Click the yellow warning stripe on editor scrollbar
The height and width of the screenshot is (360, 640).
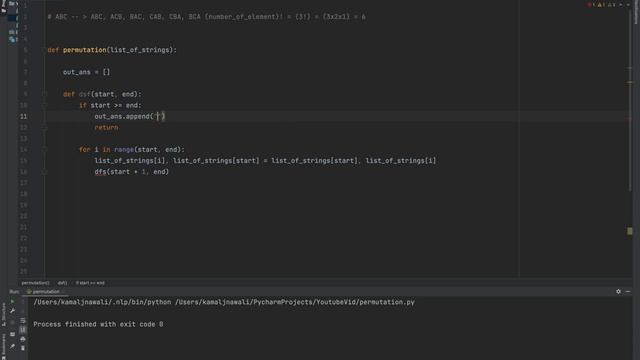click(630, 231)
